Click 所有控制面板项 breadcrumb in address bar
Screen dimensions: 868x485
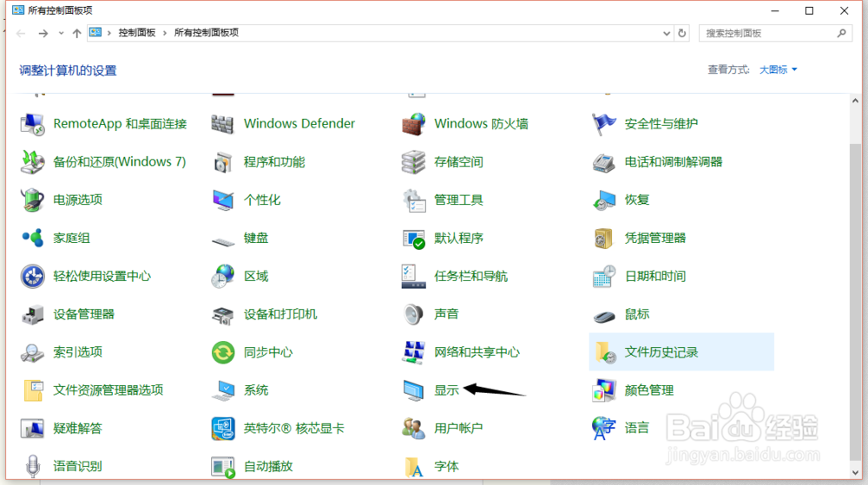pos(207,33)
